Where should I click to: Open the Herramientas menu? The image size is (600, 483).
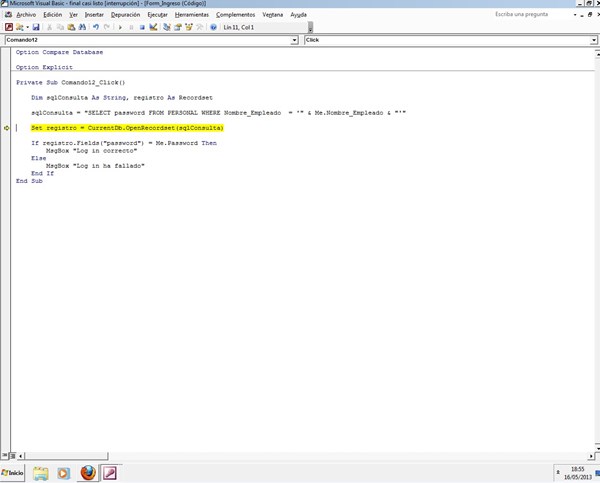(192, 15)
